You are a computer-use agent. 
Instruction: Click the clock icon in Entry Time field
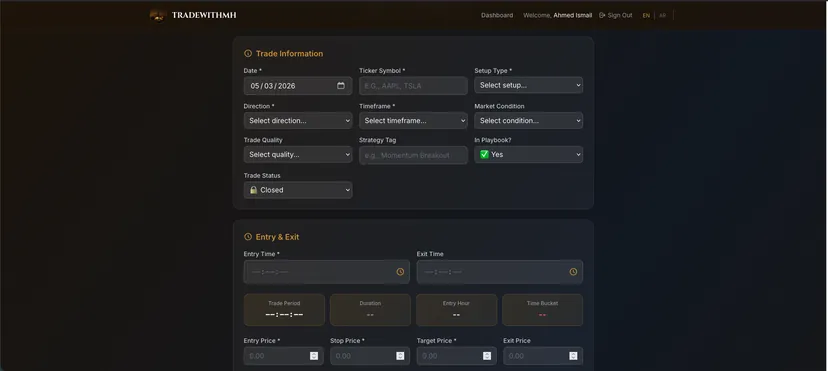[x=400, y=272]
